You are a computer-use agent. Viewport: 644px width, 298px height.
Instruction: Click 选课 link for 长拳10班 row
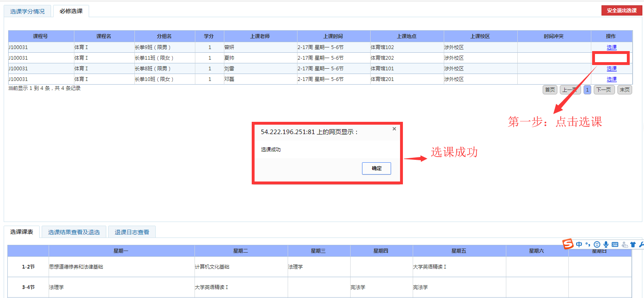point(612,79)
